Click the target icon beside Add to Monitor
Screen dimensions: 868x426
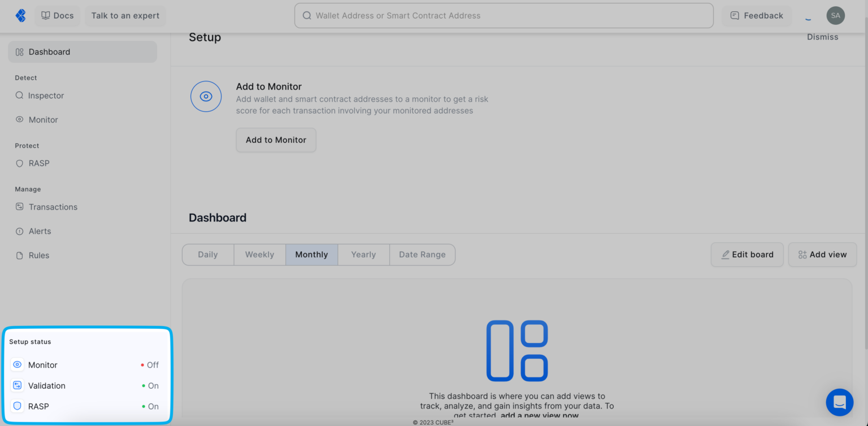click(206, 96)
